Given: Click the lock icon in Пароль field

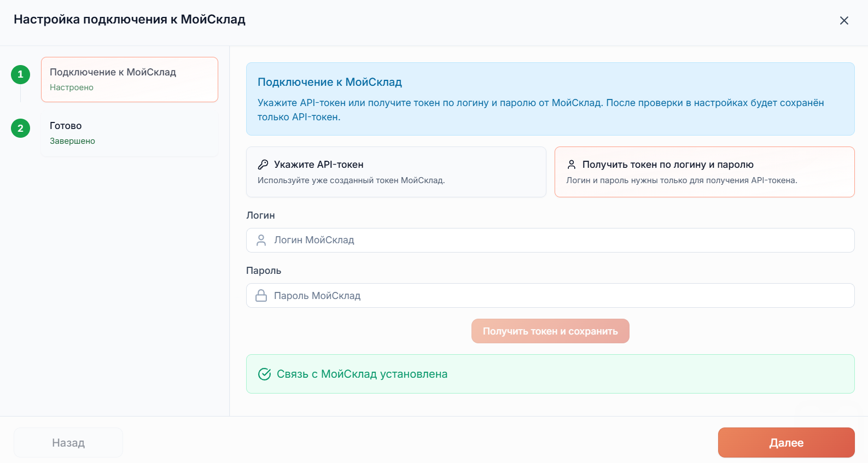Looking at the screenshot, I should 261,296.
